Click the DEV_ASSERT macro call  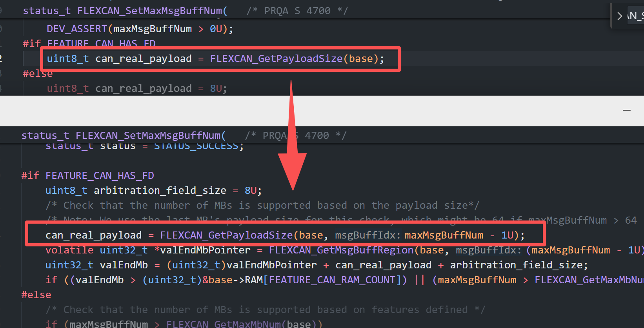[76, 29]
